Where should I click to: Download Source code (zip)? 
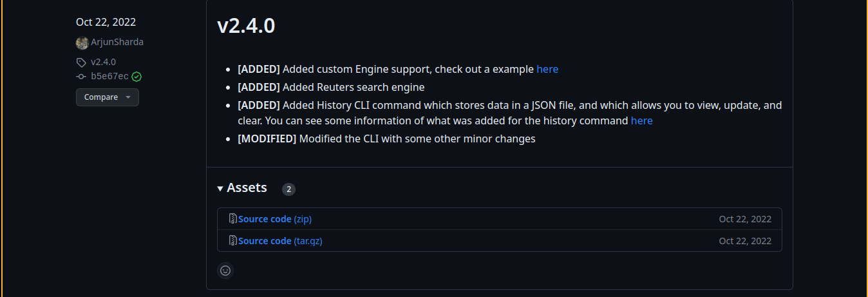click(x=274, y=219)
